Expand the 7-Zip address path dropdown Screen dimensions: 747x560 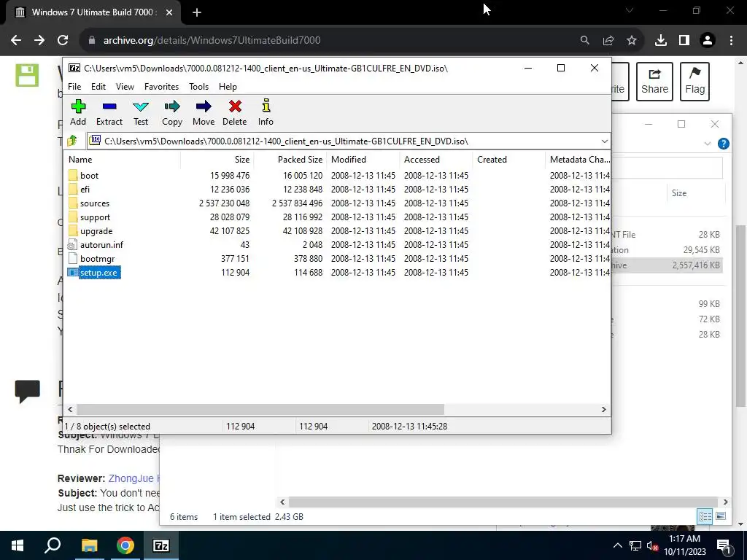[x=605, y=141]
